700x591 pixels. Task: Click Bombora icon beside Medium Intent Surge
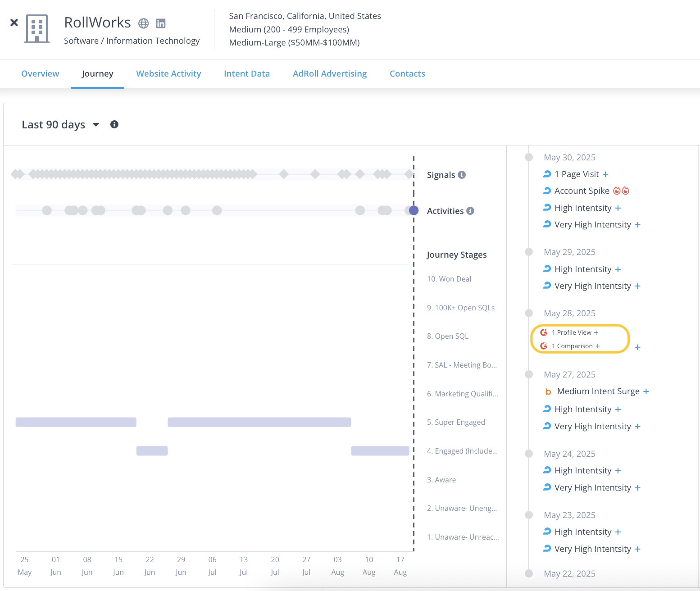(548, 391)
